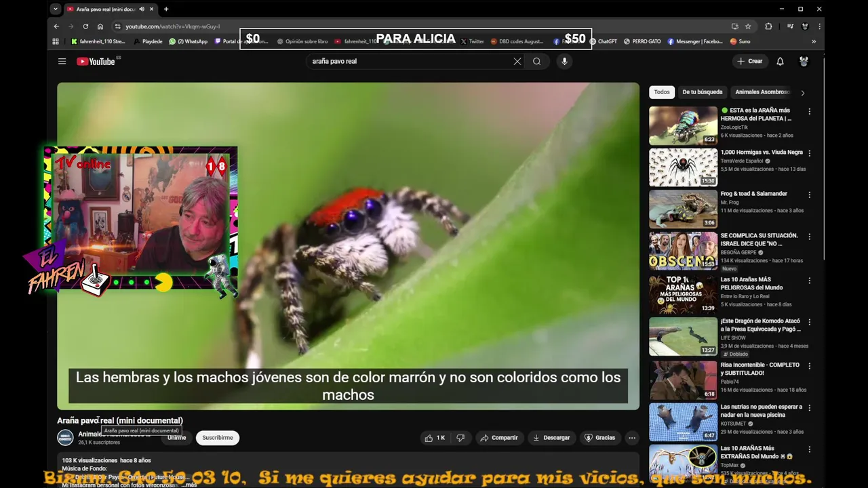Open the fahrenheit_110 Stre... bookmark

(98, 41)
